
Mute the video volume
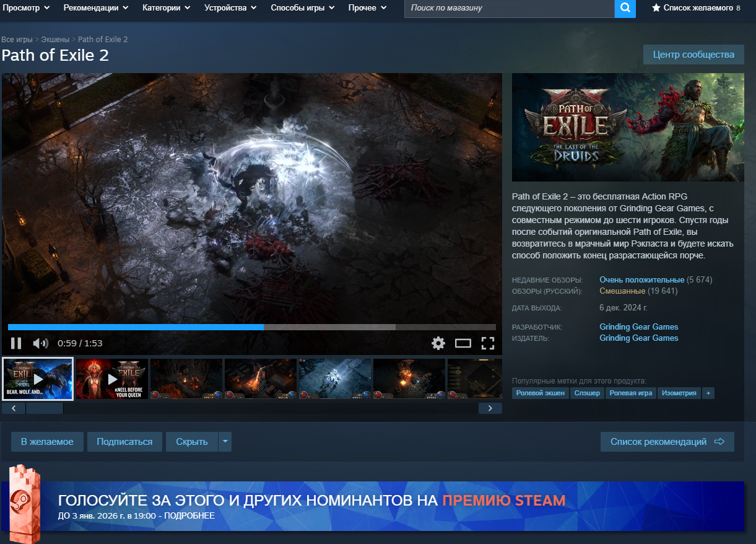[x=40, y=343]
